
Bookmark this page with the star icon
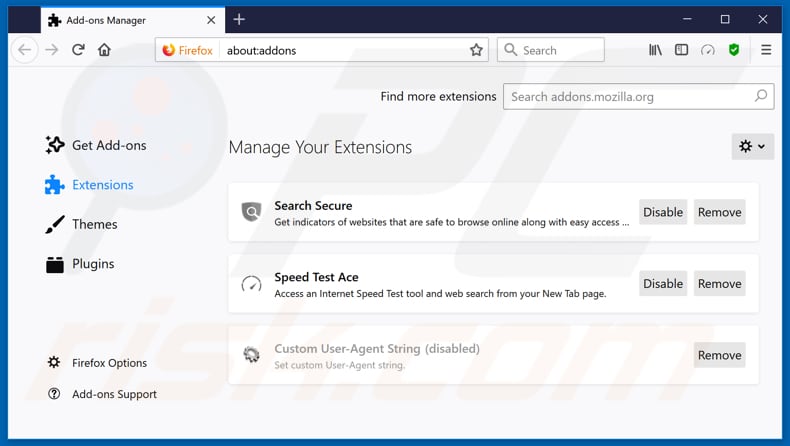click(476, 50)
